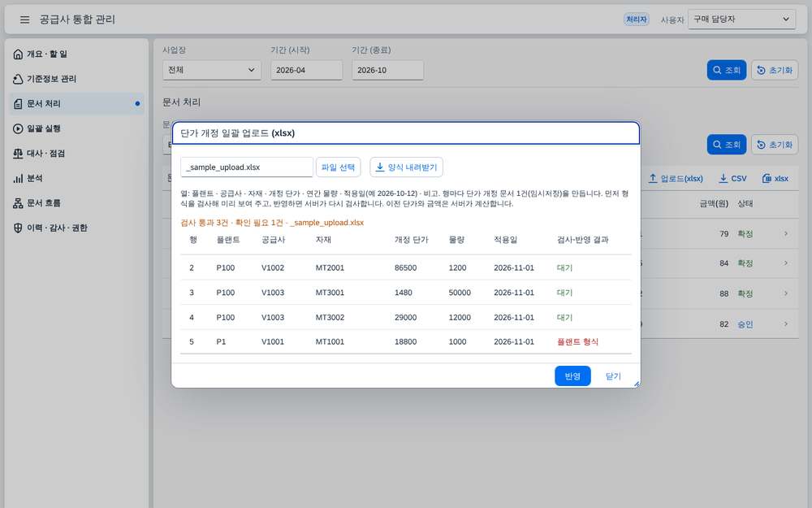Click the 공급사 통합 관리 app title
This screenshot has width=812, height=508.
(77, 20)
